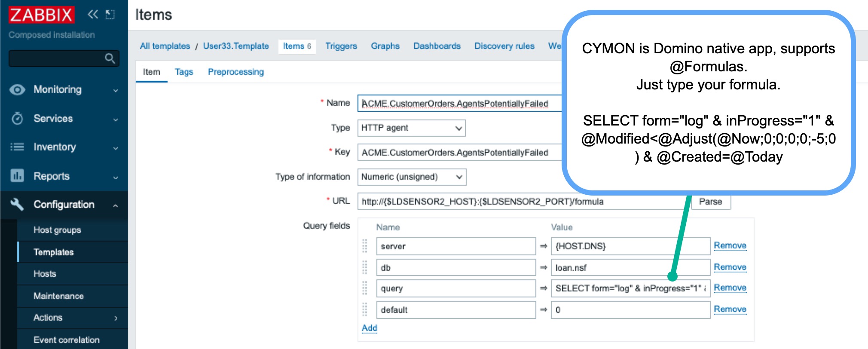Screen dimensions: 868x349
Task: Click the search magnifier icon in the sidebar
Action: [x=110, y=58]
